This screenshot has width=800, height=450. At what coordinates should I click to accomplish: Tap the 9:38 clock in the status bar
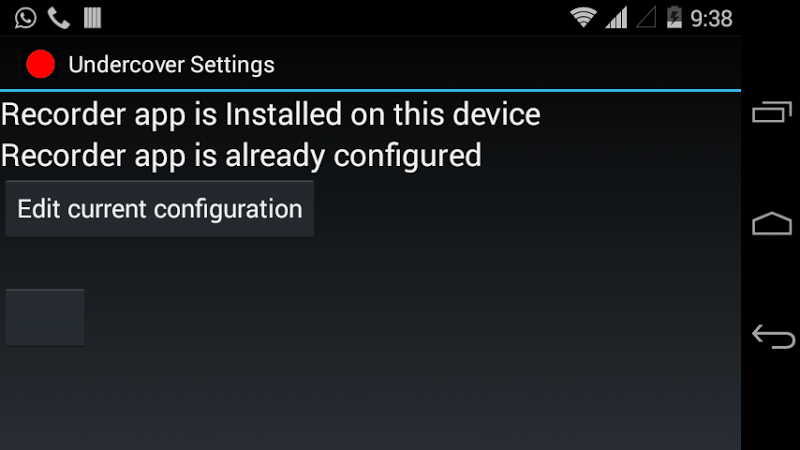pos(711,19)
